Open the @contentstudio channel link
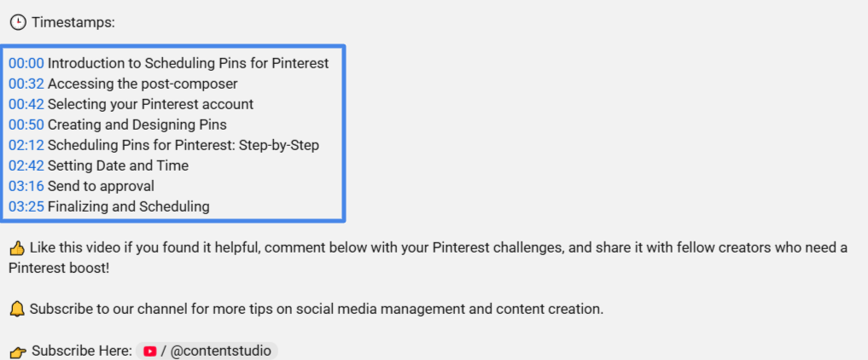The image size is (868, 360). click(207, 351)
